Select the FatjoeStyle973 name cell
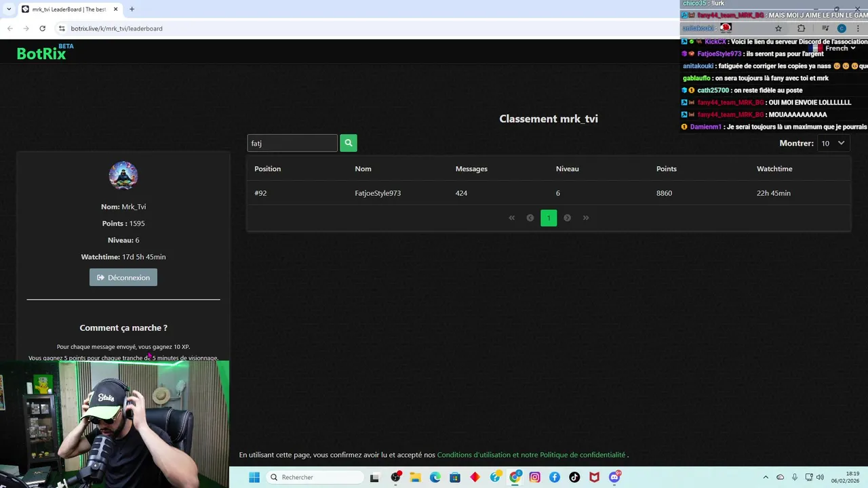Image resolution: width=868 pixels, height=488 pixels. [x=378, y=193]
